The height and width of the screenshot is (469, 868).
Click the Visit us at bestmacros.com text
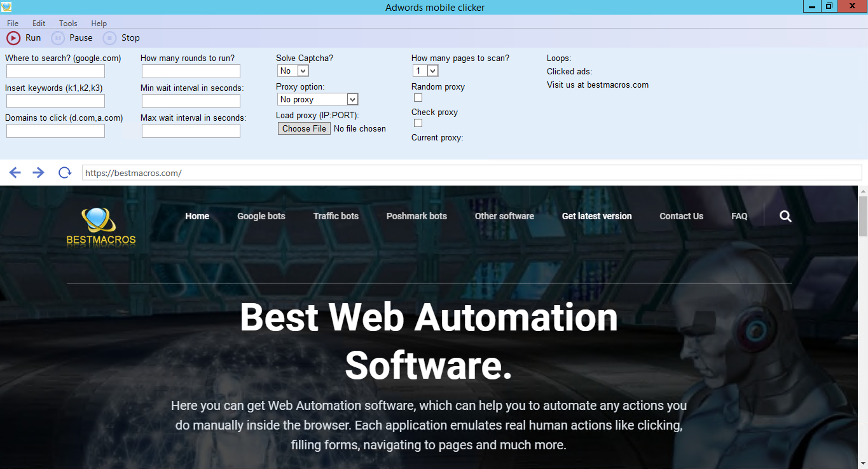pyautogui.click(x=598, y=85)
